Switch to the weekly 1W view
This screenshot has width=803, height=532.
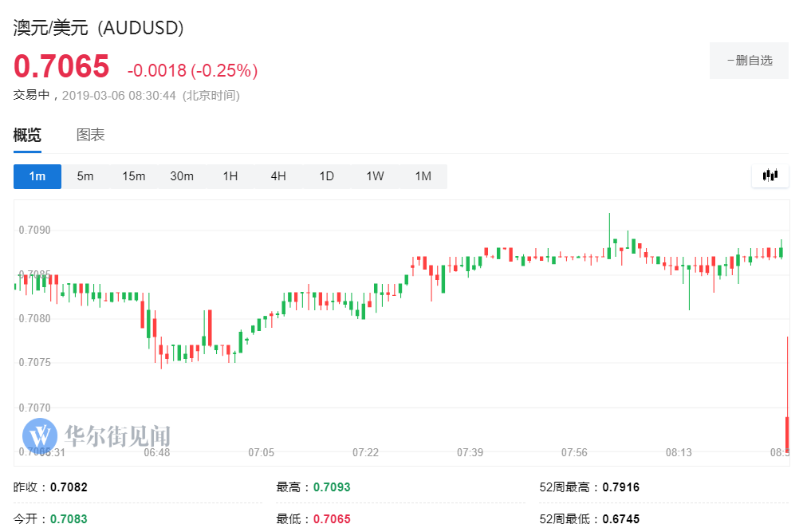coord(375,175)
